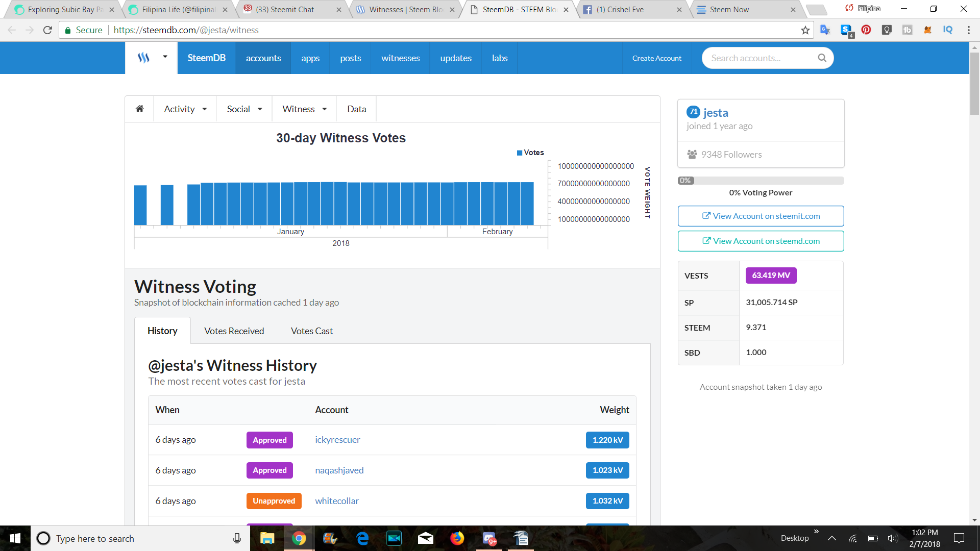Go to the SteemDB home link
Image resolution: width=980 pixels, height=551 pixels.
click(206, 58)
